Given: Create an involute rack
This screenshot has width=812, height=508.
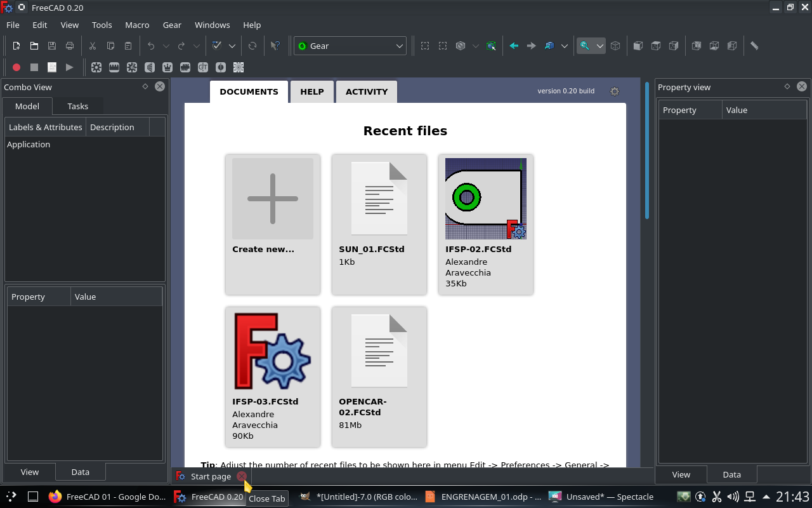Looking at the screenshot, I should (x=114, y=67).
